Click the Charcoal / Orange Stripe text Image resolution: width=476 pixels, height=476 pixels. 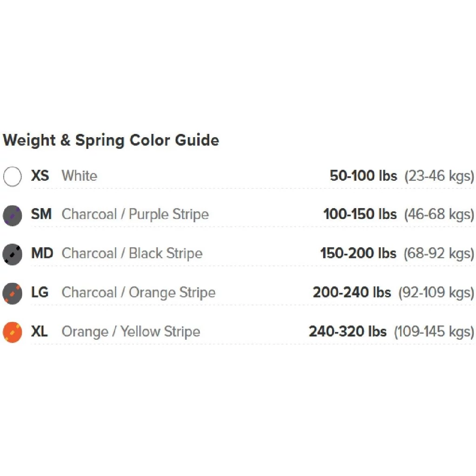tap(139, 293)
